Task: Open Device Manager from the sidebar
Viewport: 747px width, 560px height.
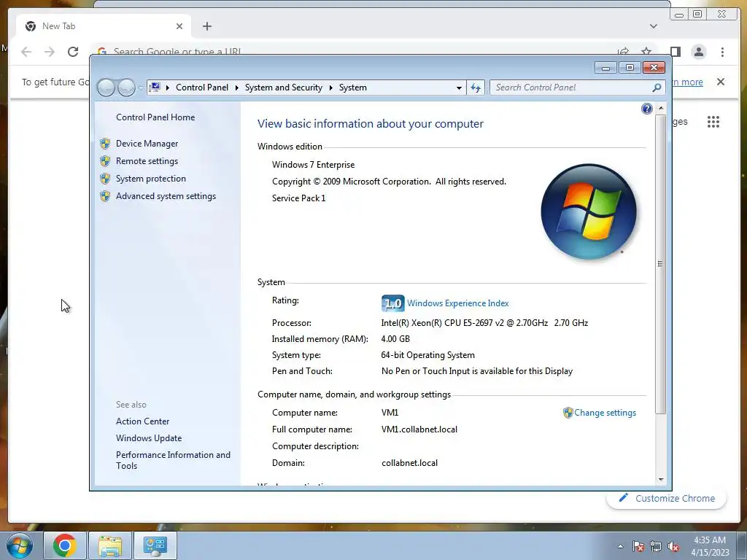Action: pos(147,144)
